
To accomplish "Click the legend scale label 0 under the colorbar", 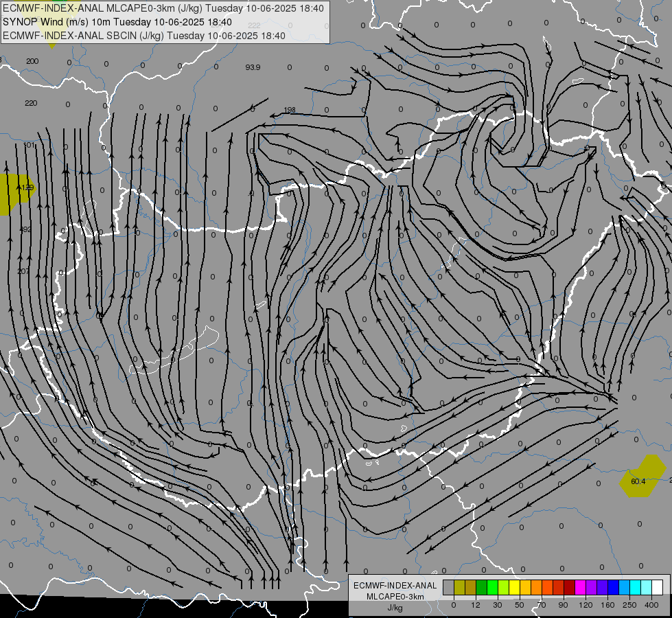I will (x=454, y=605).
